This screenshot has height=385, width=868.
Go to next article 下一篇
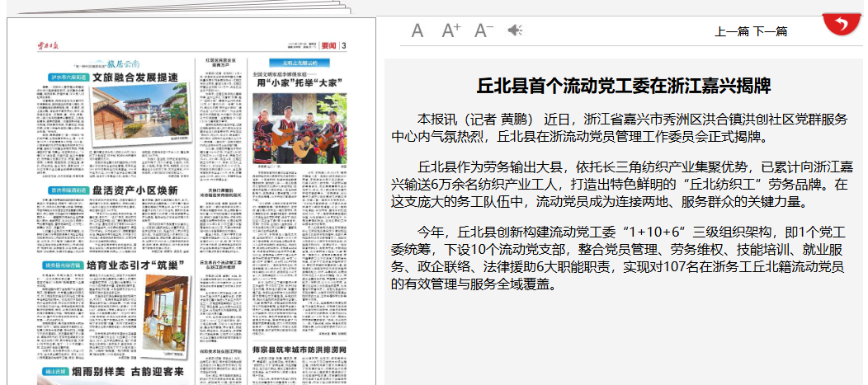pos(770,31)
